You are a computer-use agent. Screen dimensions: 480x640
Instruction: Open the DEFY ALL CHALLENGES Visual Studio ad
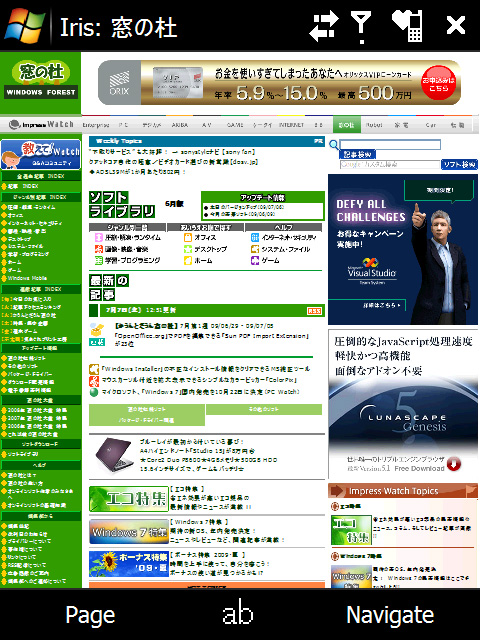point(403,249)
